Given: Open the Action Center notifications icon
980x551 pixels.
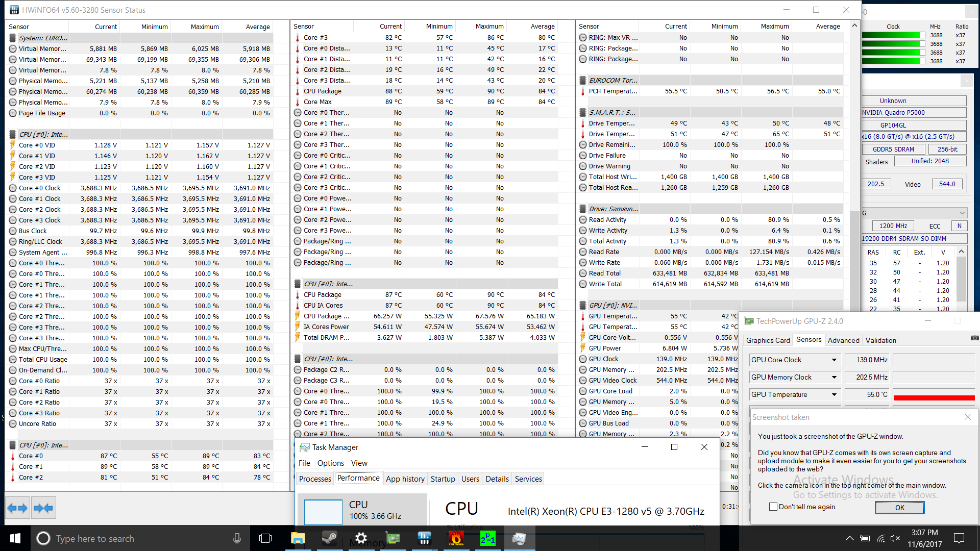Looking at the screenshot, I should [959, 538].
